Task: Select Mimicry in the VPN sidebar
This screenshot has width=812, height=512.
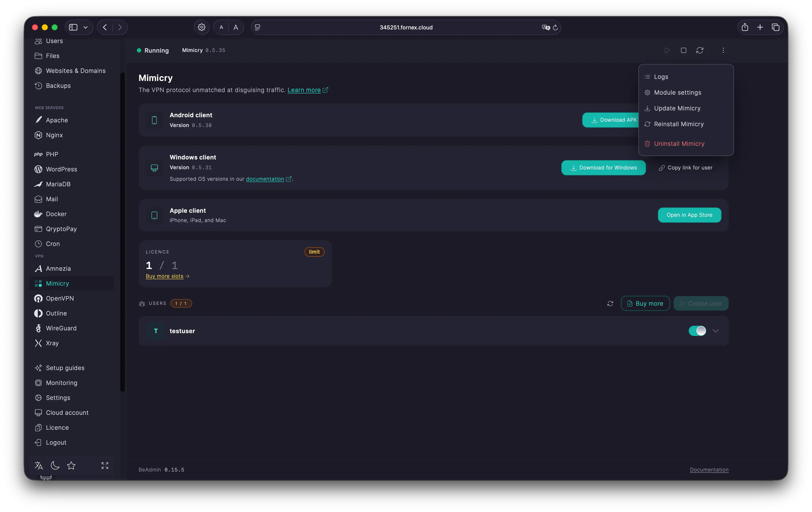Action: 71,283
